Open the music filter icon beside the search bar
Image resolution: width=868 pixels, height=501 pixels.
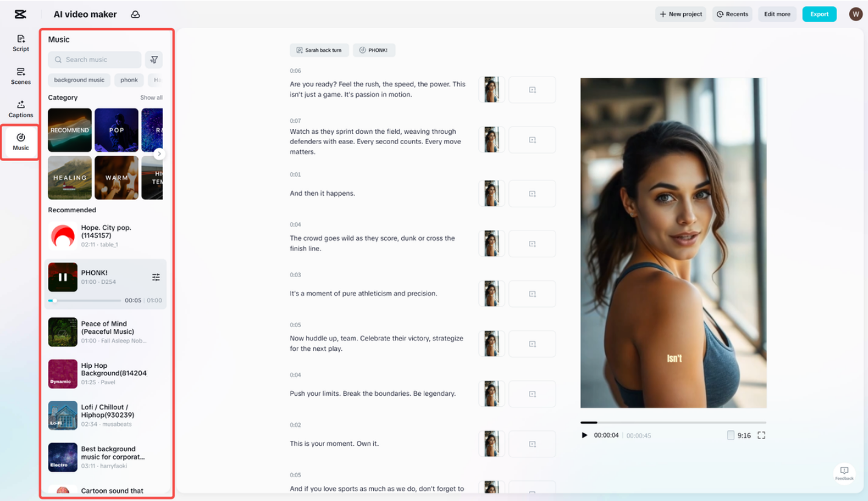click(154, 59)
